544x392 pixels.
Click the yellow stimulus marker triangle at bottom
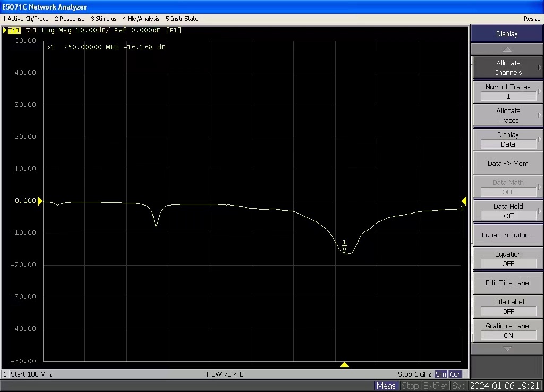344,364
